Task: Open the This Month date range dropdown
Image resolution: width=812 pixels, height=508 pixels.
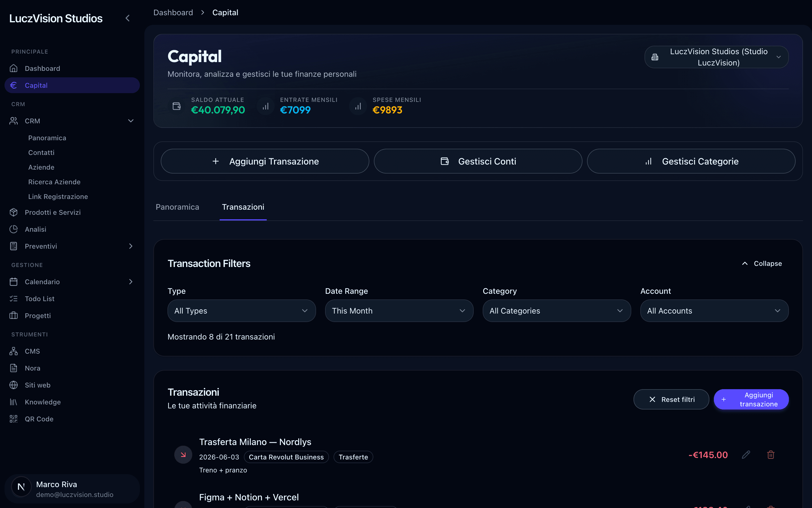Action: [x=399, y=311]
